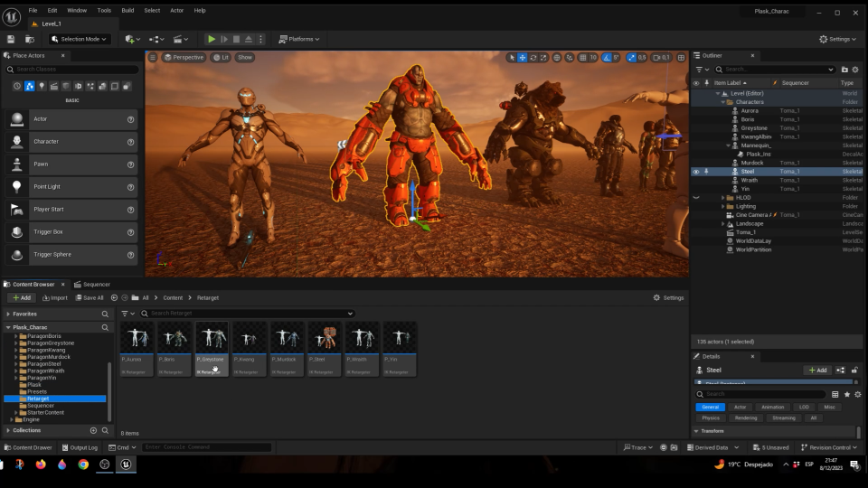The image size is (868, 488).
Task: Select the Volumes category icon
Action: tap(115, 87)
